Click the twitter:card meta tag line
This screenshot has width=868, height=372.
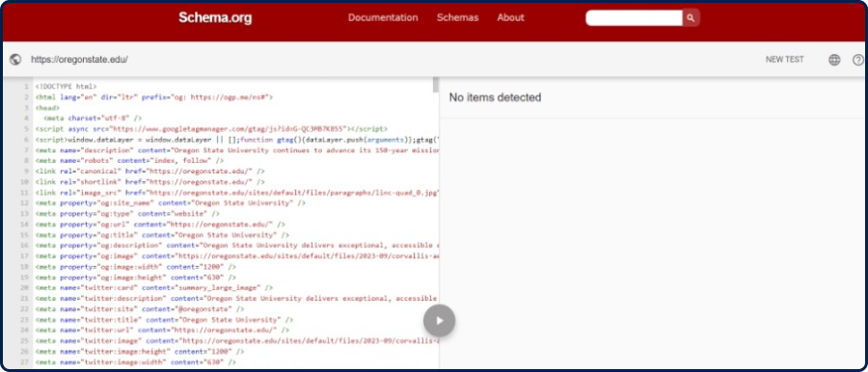click(154, 288)
